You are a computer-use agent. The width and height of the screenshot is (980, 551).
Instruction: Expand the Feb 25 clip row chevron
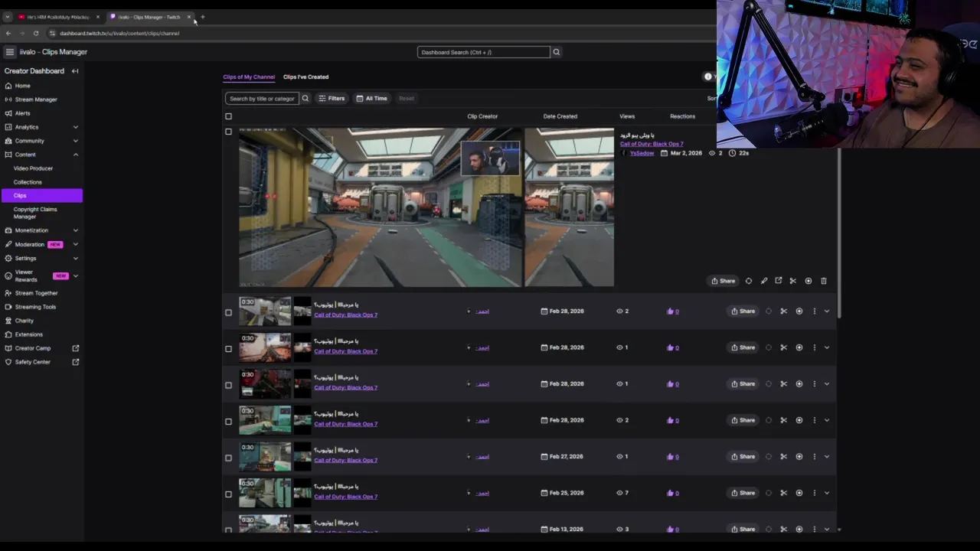[827, 493]
